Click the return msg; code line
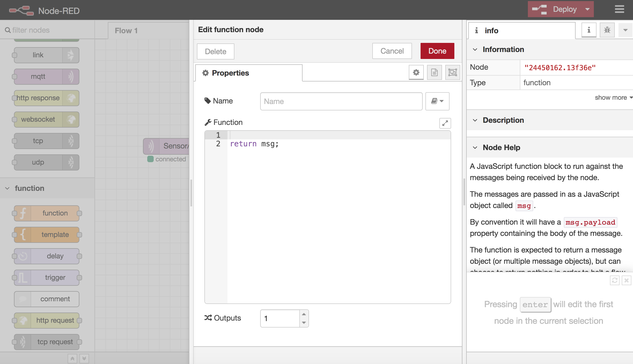 254,144
